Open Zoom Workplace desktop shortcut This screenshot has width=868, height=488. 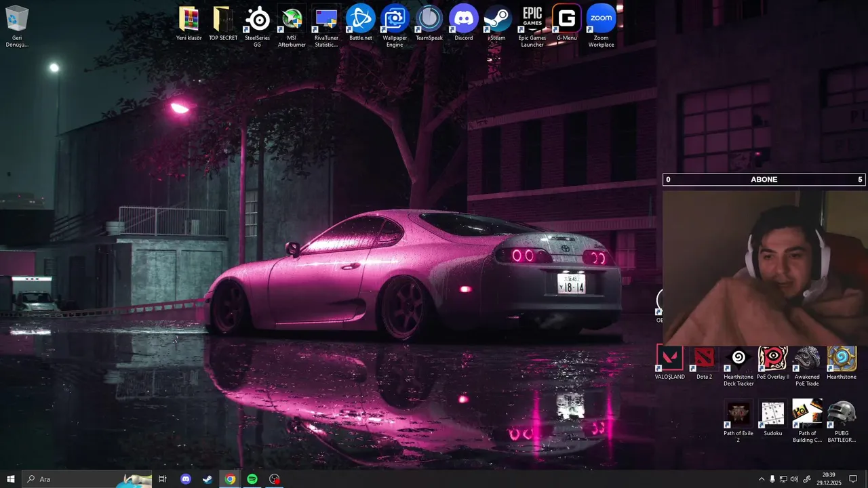pos(601,26)
